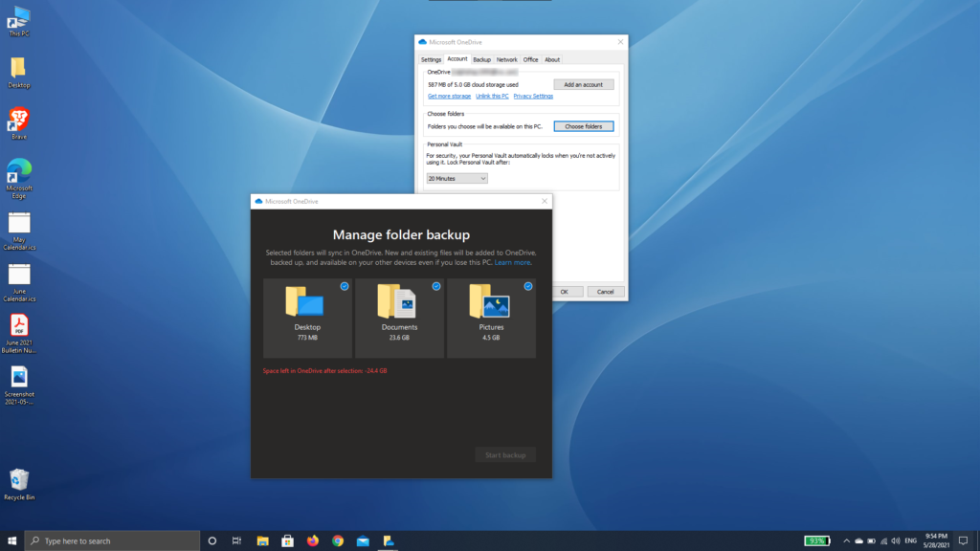Close the Manage folder backup dialog
This screenshot has height=551, width=980.
click(545, 201)
